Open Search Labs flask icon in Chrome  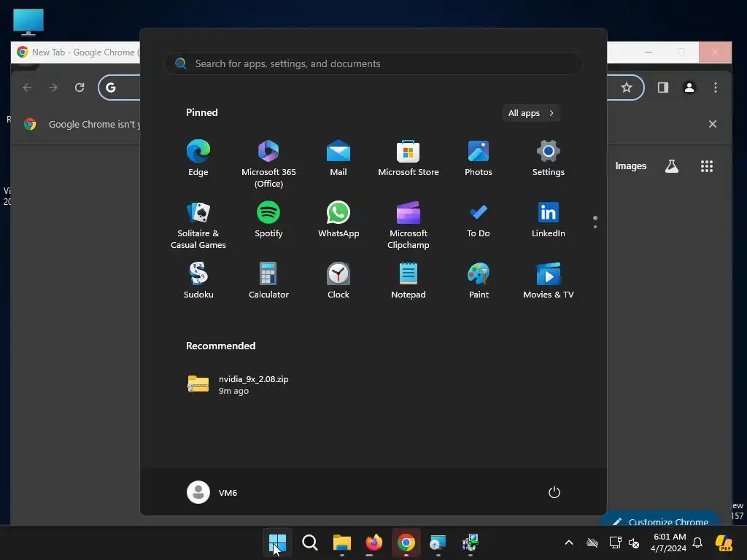point(672,166)
